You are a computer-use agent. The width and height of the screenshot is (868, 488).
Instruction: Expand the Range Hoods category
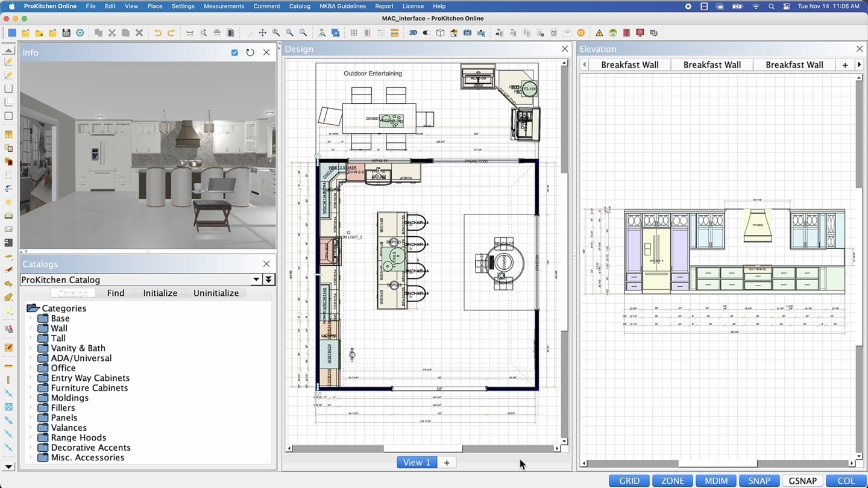tap(31, 437)
